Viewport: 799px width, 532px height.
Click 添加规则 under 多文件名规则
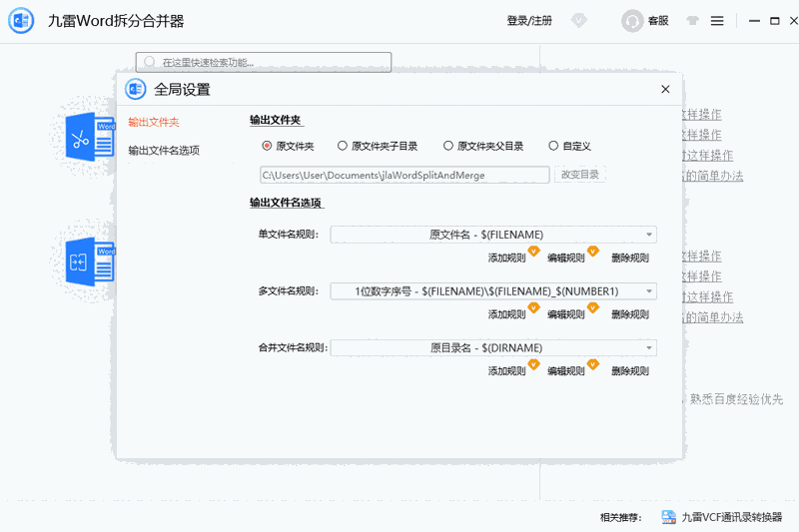(x=506, y=314)
